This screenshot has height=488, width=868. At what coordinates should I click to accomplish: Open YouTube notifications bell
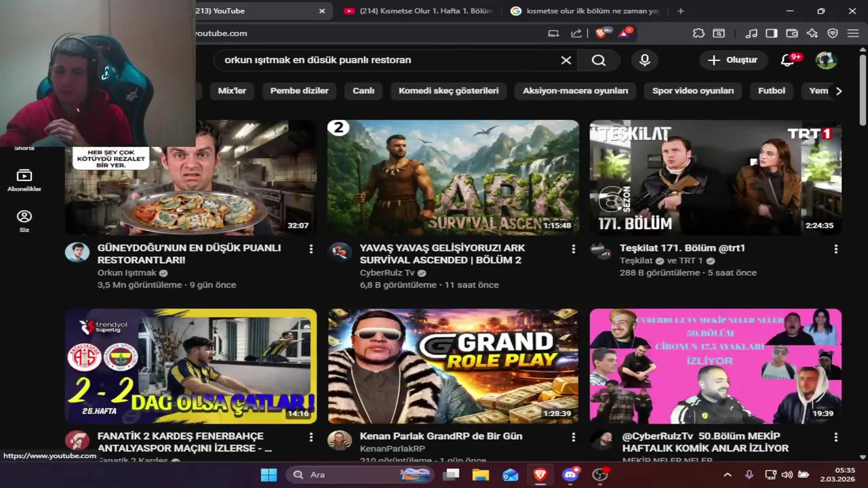point(788,60)
